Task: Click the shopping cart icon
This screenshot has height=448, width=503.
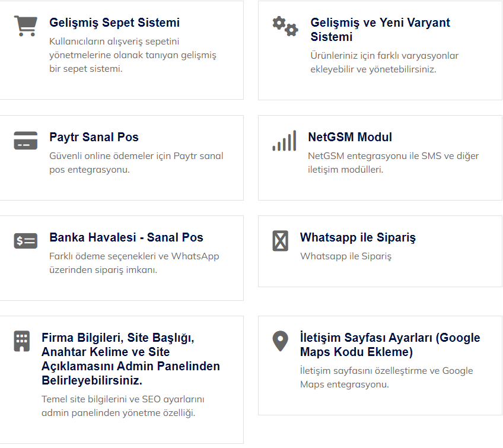Action: pyautogui.click(x=26, y=26)
